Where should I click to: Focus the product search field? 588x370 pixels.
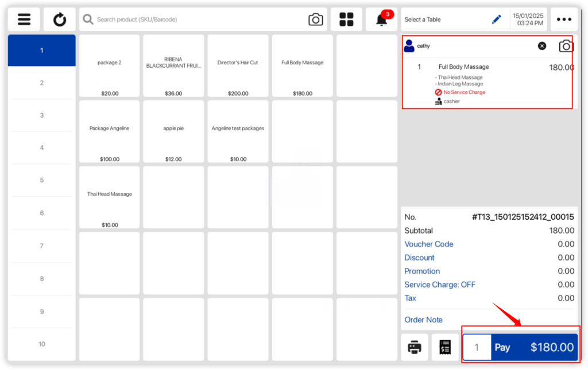tap(203, 20)
